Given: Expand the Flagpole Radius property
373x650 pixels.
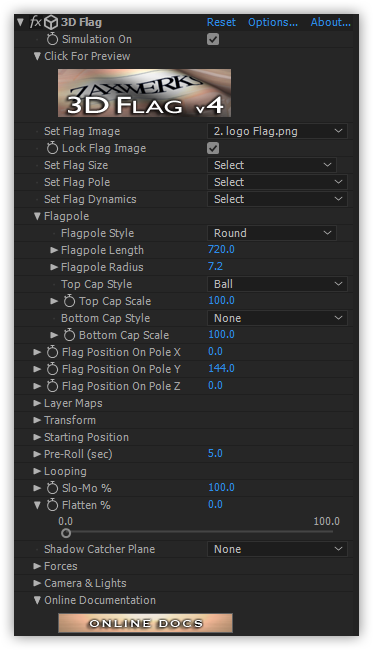Looking at the screenshot, I should coord(54,267).
